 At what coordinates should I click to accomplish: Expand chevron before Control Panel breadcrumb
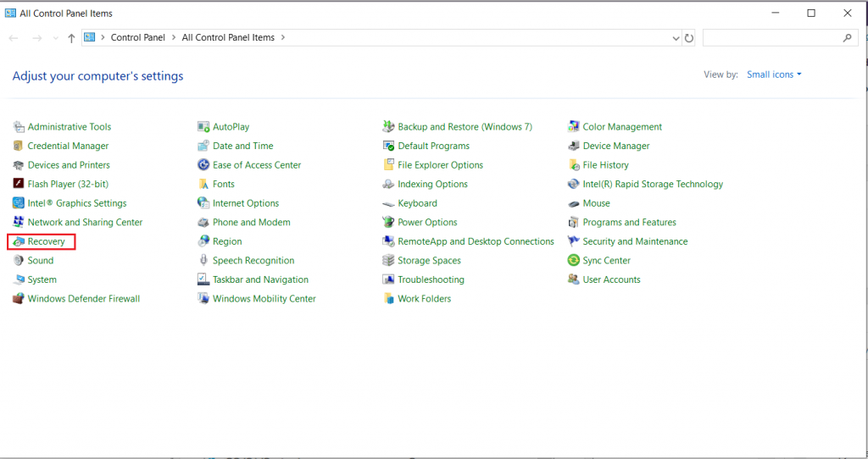click(103, 37)
